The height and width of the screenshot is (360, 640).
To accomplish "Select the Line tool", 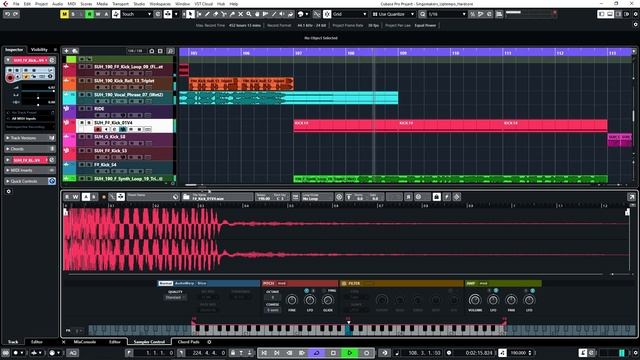I will pos(273,14).
